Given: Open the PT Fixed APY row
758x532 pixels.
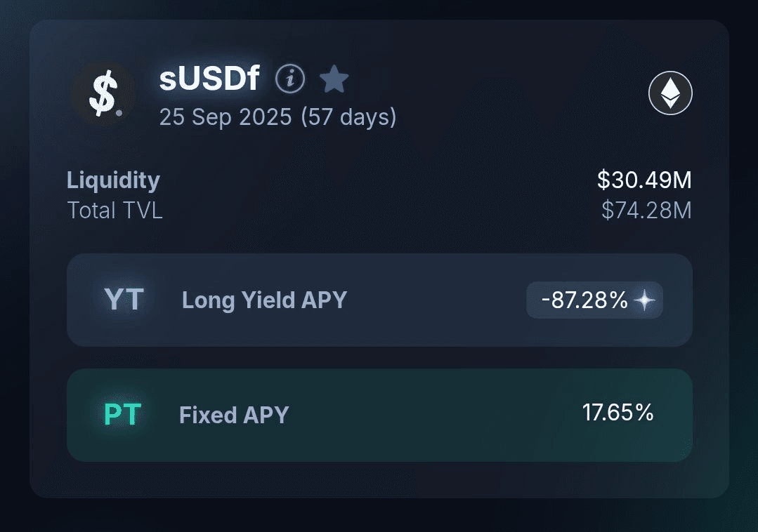Looking at the screenshot, I should [x=379, y=415].
